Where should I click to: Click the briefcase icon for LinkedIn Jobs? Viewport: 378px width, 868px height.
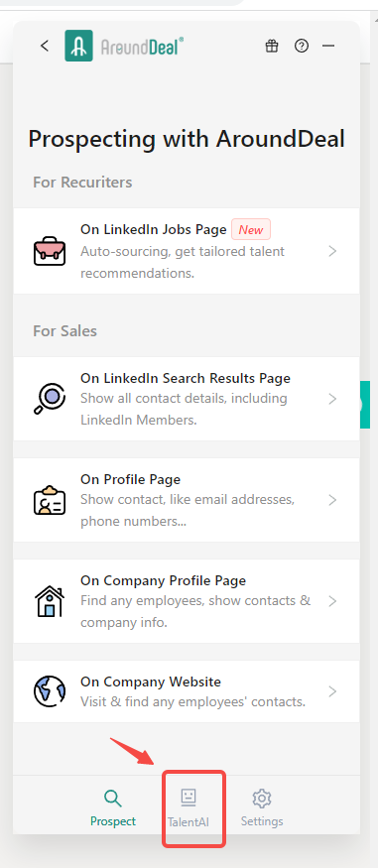(50, 251)
